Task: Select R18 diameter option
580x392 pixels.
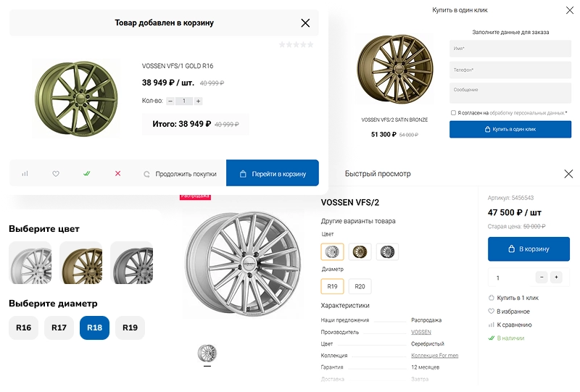Action: click(x=94, y=328)
